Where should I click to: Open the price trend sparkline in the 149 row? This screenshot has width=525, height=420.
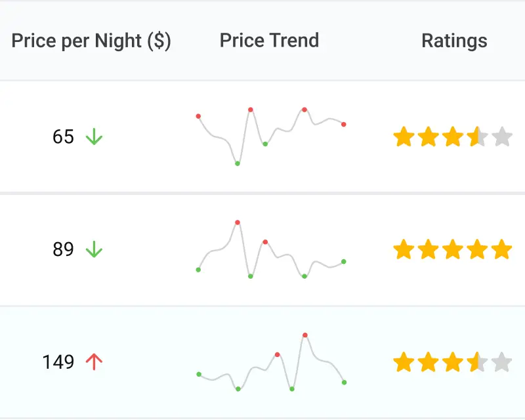click(x=270, y=362)
